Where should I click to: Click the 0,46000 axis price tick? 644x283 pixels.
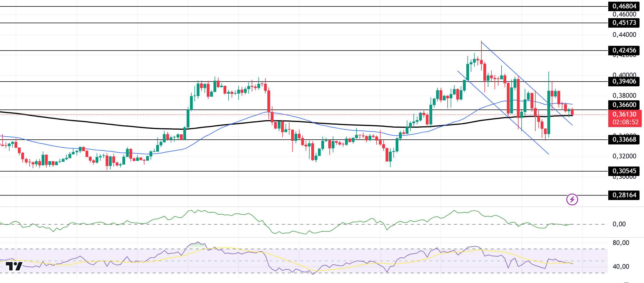click(624, 14)
